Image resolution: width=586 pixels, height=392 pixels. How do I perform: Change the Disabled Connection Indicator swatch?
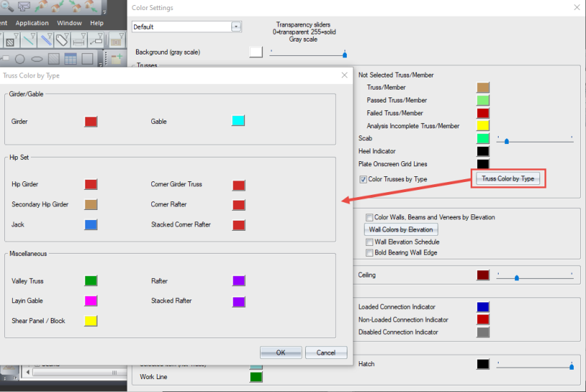(x=483, y=333)
